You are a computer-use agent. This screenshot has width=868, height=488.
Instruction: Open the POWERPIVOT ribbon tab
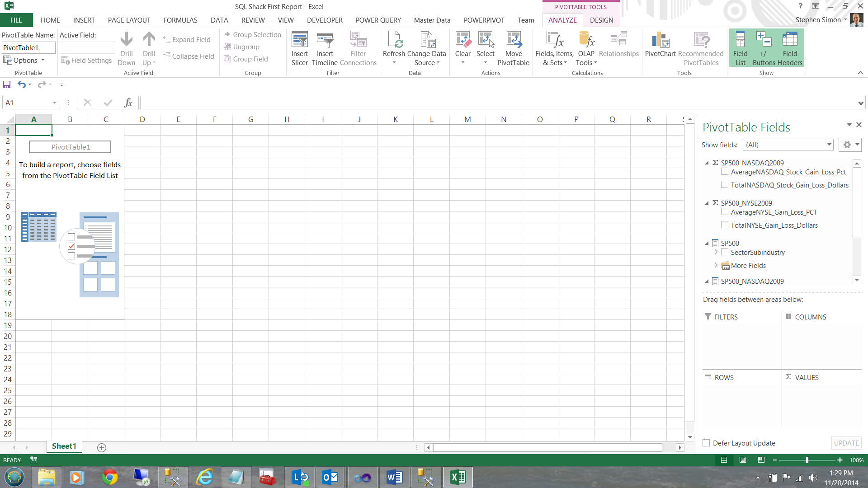pyautogui.click(x=484, y=20)
